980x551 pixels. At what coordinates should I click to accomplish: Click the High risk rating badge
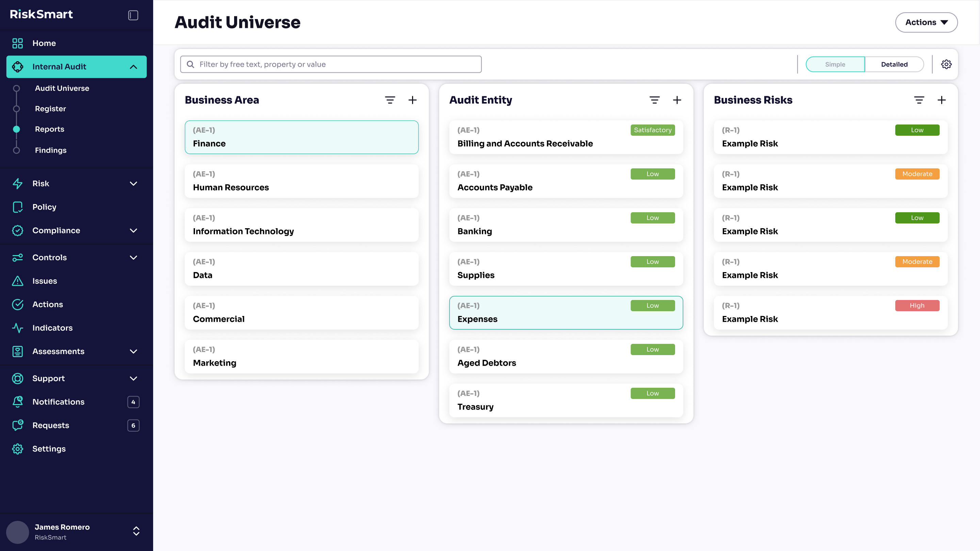917,305
